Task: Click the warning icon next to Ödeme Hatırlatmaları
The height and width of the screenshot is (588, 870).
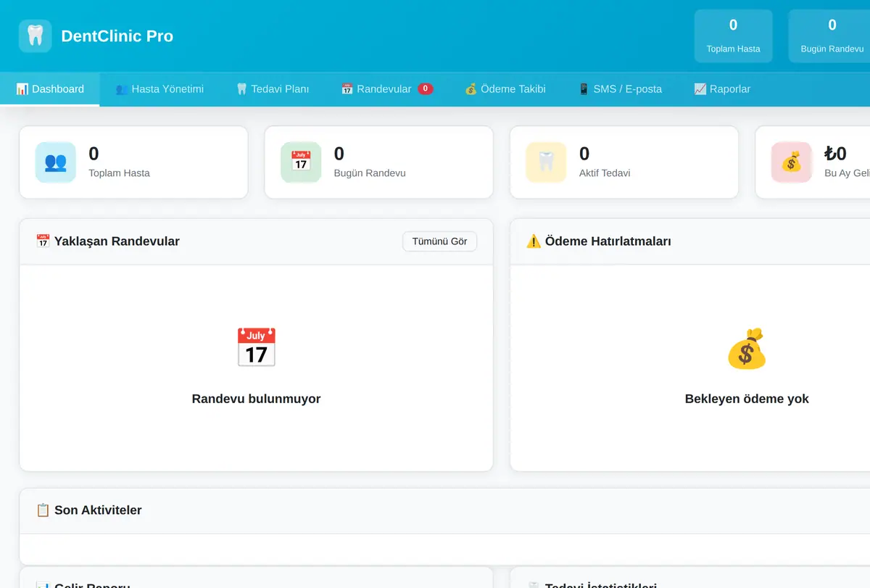Action: pyautogui.click(x=534, y=241)
